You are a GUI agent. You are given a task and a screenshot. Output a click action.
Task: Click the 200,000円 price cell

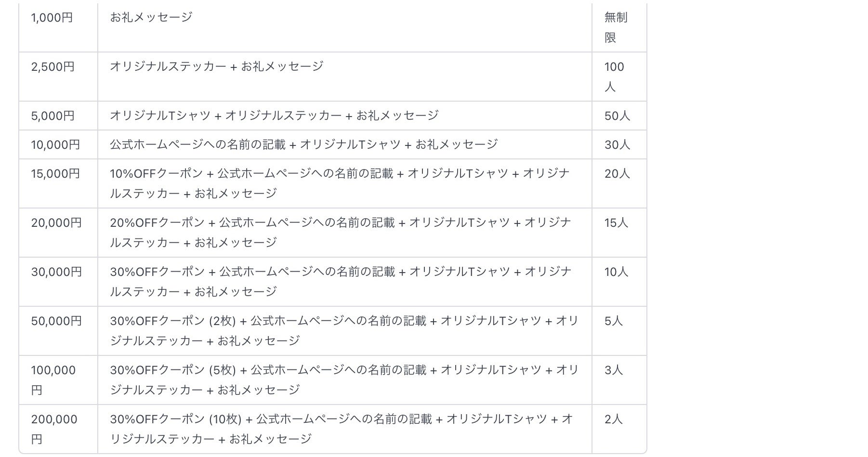point(54,429)
